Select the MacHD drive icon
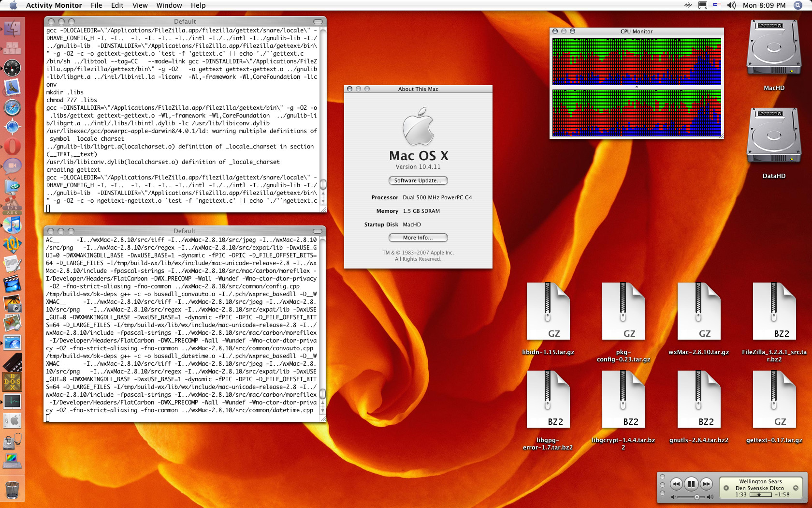 click(774, 48)
